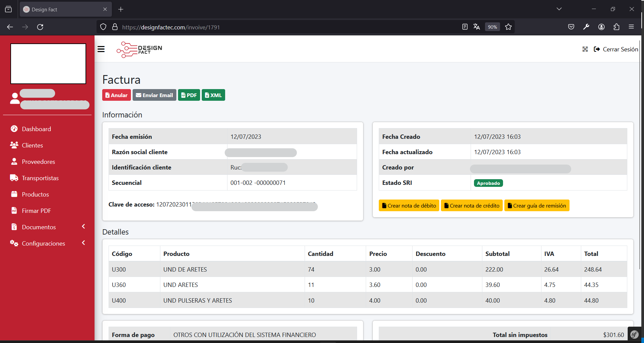
Task: Bookmark this page star icon
Action: [508, 27]
